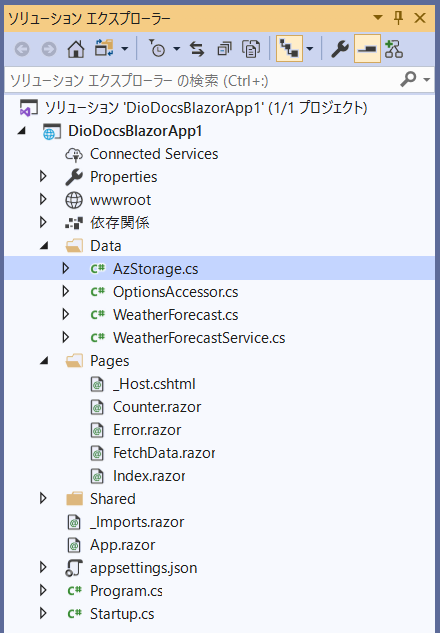
Task: Open the search options dropdown arrow
Action: [427, 80]
